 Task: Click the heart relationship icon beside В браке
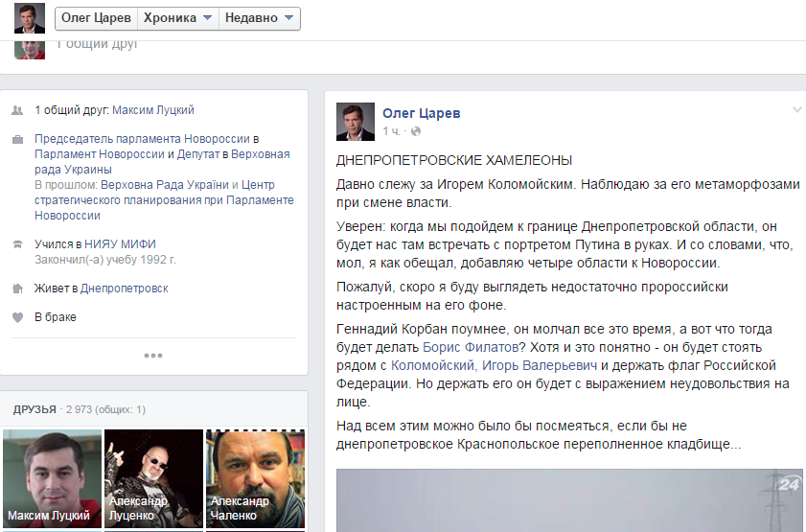[x=17, y=317]
